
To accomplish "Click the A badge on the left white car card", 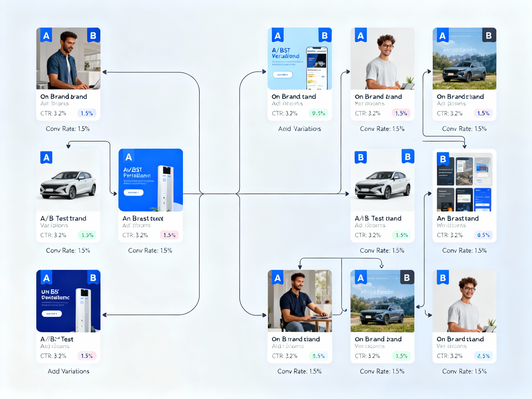I will click(x=46, y=157).
